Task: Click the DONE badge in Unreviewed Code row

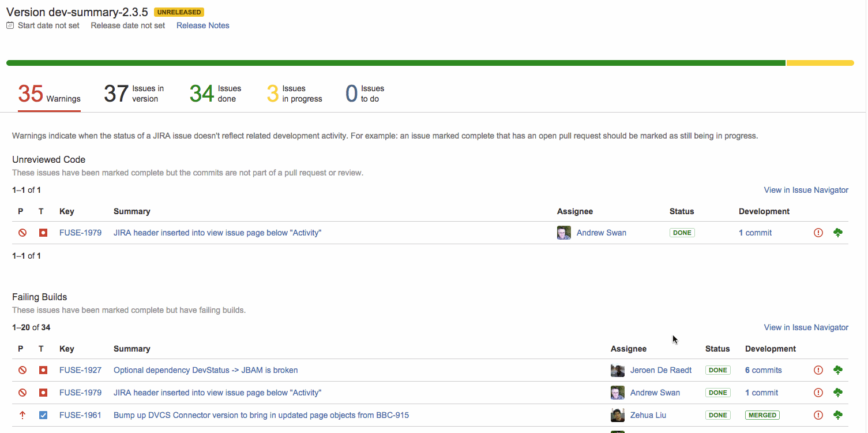Action: coord(682,233)
